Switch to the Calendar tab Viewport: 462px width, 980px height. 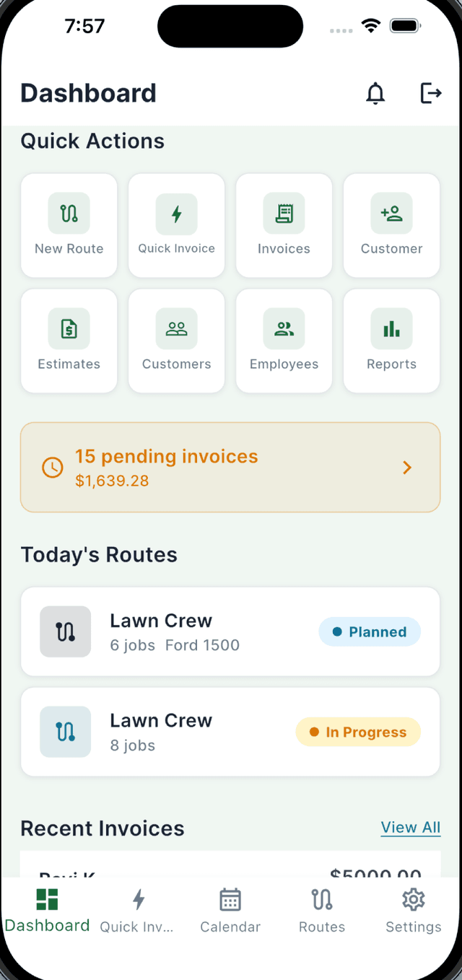230,911
